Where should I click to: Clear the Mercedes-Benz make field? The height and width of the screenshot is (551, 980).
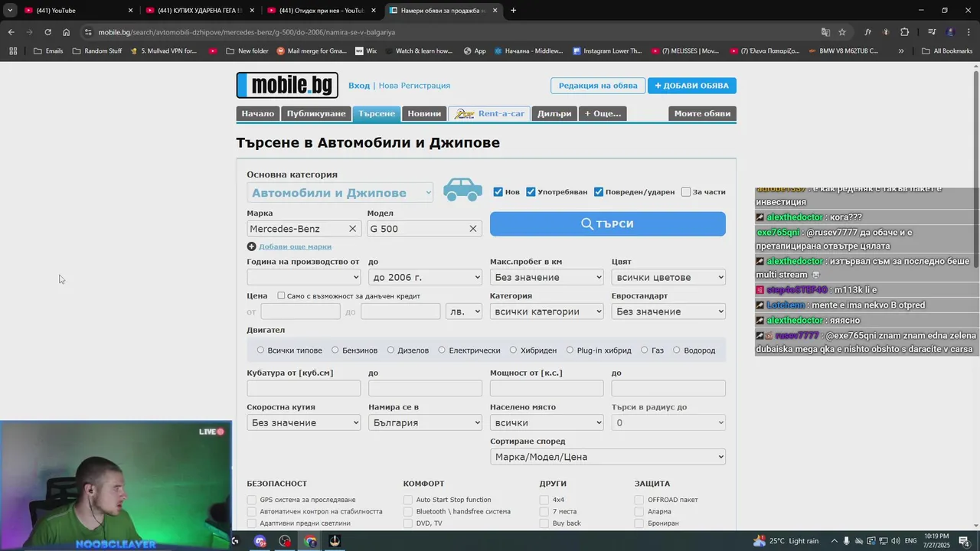click(352, 229)
